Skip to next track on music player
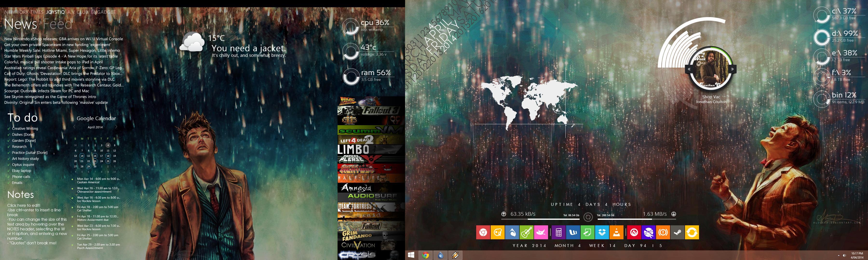This screenshot has width=868, height=260. [x=732, y=69]
